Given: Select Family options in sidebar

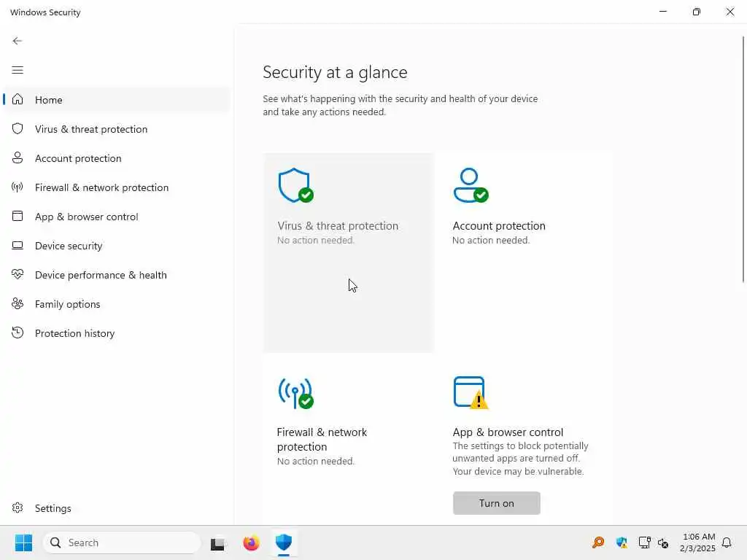Looking at the screenshot, I should tap(117, 304).
